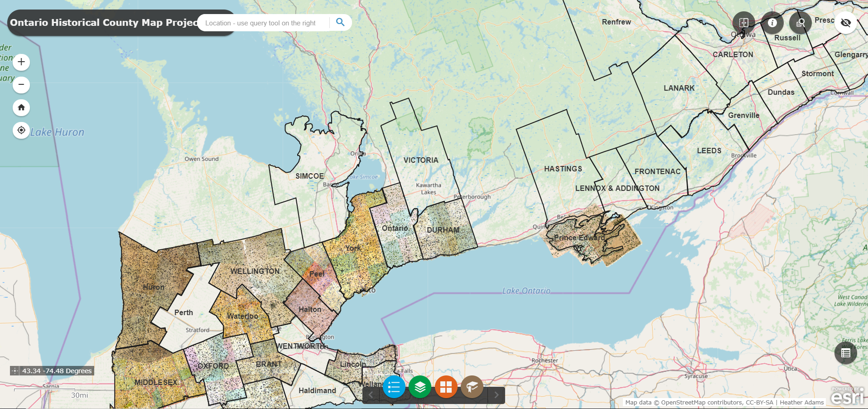
Task: Open the Legend widget
Action: pyautogui.click(x=393, y=387)
